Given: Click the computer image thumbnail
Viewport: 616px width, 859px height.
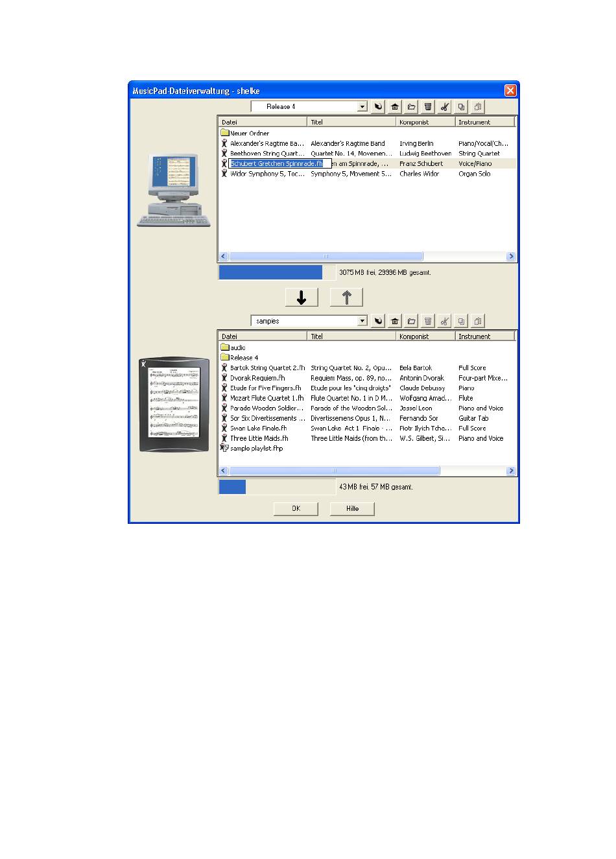Looking at the screenshot, I should [x=174, y=190].
